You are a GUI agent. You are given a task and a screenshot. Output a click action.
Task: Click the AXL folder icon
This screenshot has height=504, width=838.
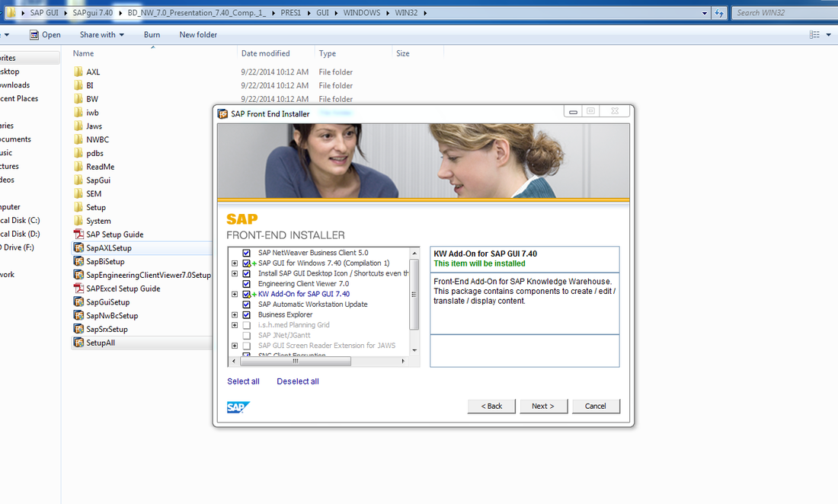pyautogui.click(x=78, y=72)
